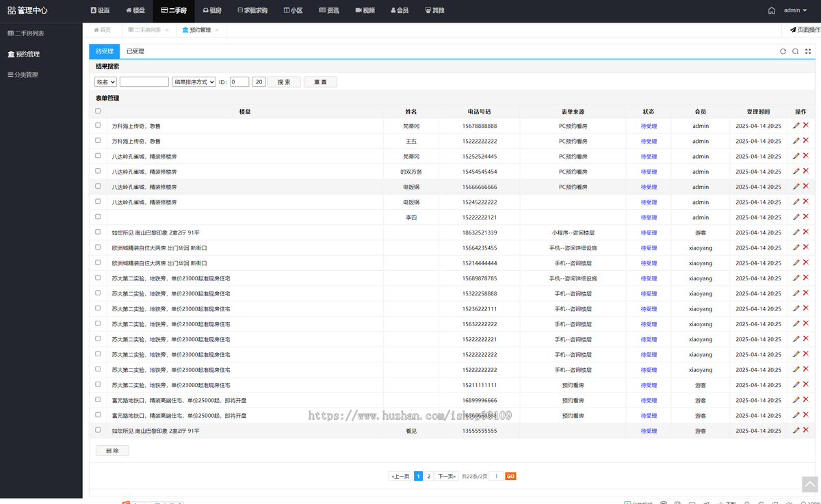Delete the row with phone 15245222222
821x504 pixels.
[805, 201]
